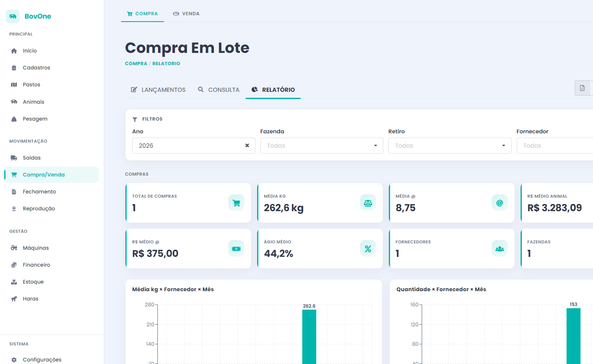Open Pesagem from the sidebar

(x=51, y=119)
